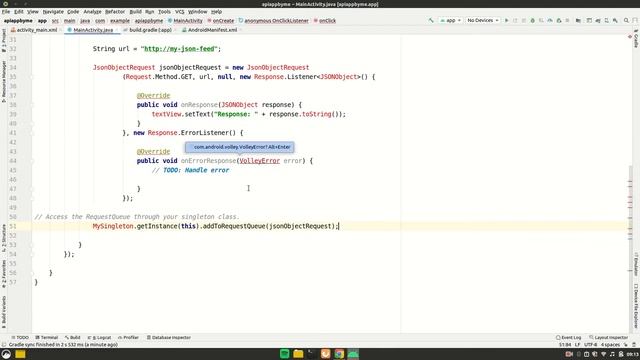
Task: Open the app run configuration dropdown
Action: 451,20
